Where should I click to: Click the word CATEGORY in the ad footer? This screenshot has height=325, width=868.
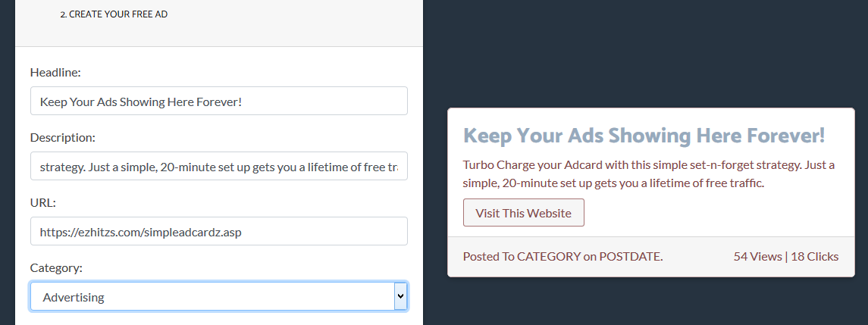(549, 257)
